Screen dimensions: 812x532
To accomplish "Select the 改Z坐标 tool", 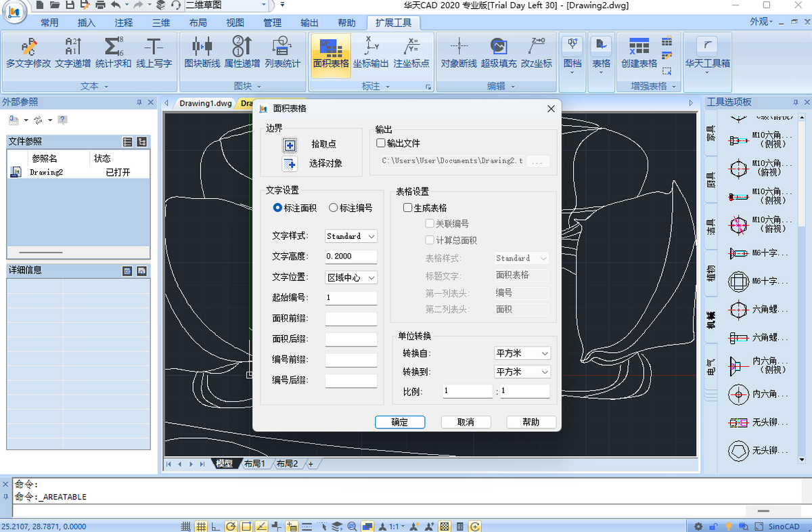I will pyautogui.click(x=537, y=53).
